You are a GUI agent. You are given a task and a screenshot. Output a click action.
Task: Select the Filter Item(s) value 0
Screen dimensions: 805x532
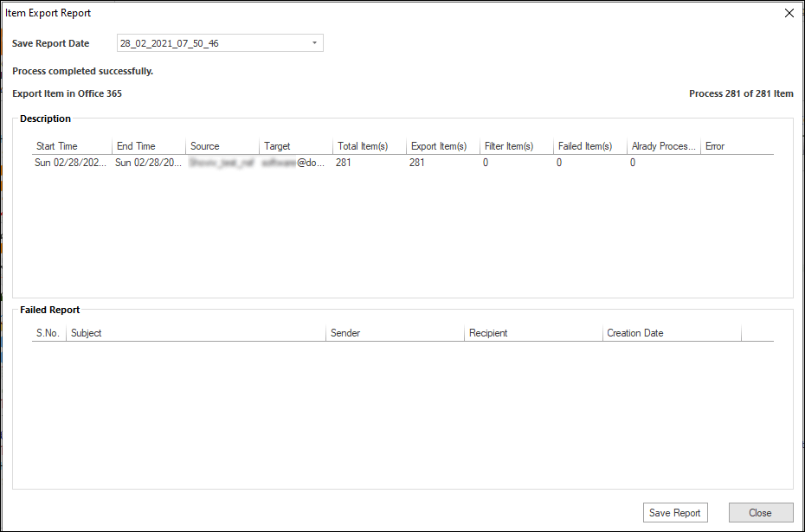tap(486, 163)
